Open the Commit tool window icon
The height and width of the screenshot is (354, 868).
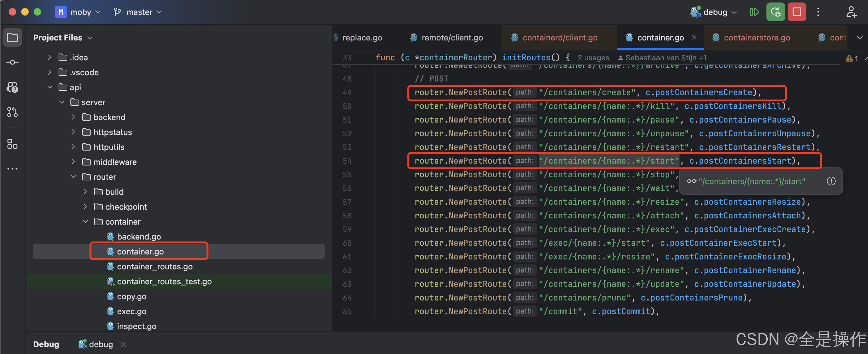12,62
